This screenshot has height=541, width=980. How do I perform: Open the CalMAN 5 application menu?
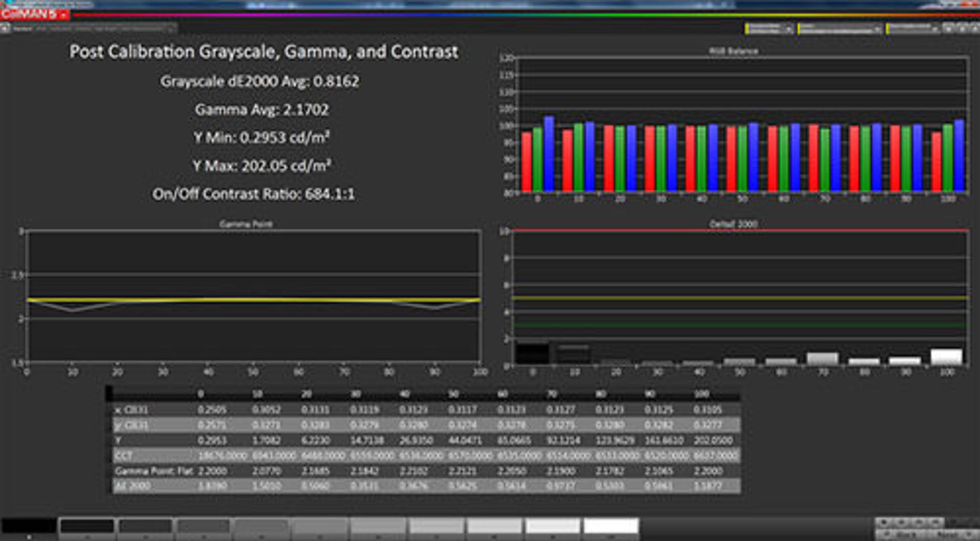click(31, 15)
